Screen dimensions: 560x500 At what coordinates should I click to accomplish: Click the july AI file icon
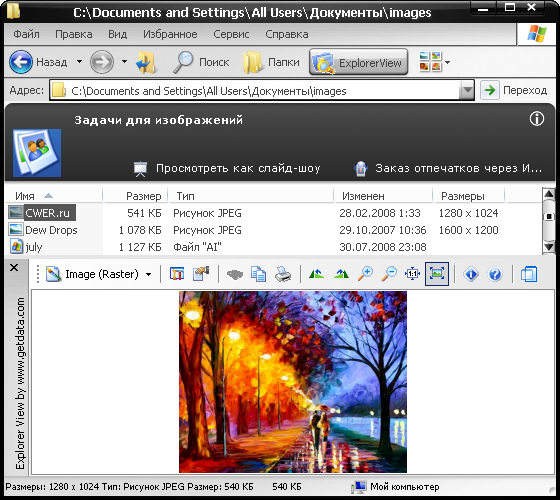click(x=16, y=247)
